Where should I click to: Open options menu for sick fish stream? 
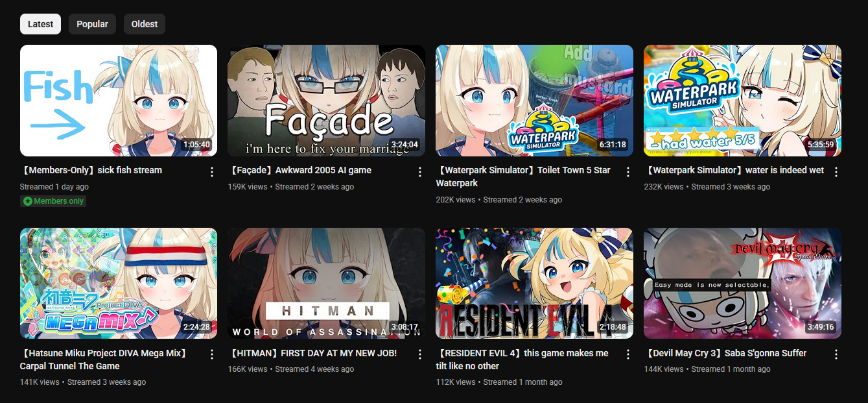(211, 172)
